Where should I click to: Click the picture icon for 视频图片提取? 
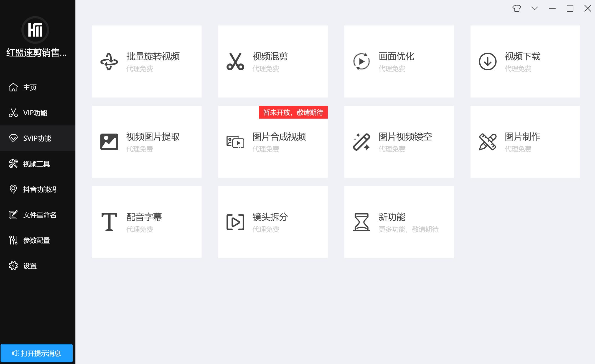tap(109, 142)
